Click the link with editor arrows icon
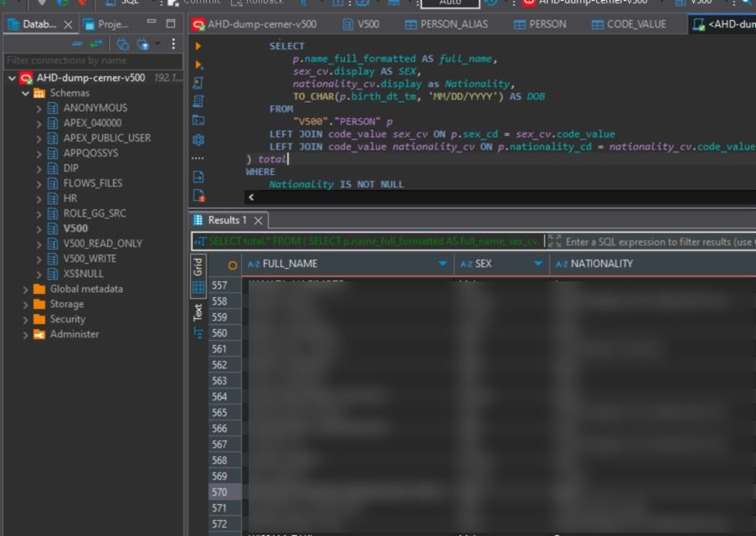Screen dimensions: 756x536 pyautogui.click(x=98, y=44)
